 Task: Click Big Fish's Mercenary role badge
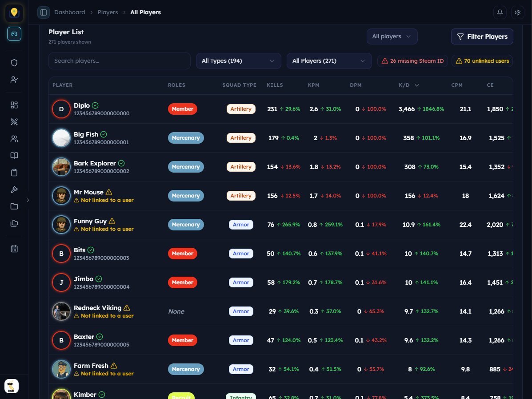tap(186, 138)
